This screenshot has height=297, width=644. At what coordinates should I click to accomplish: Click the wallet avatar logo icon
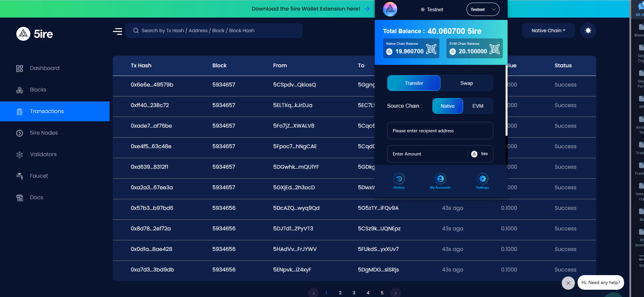pyautogui.click(x=390, y=9)
